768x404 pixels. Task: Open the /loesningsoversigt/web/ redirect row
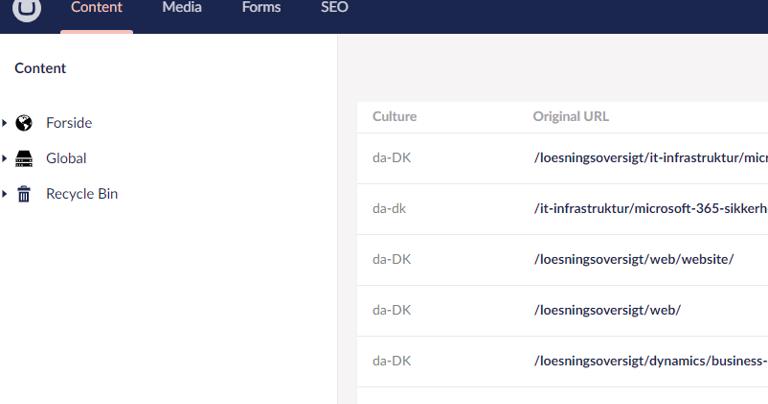pyautogui.click(x=607, y=310)
